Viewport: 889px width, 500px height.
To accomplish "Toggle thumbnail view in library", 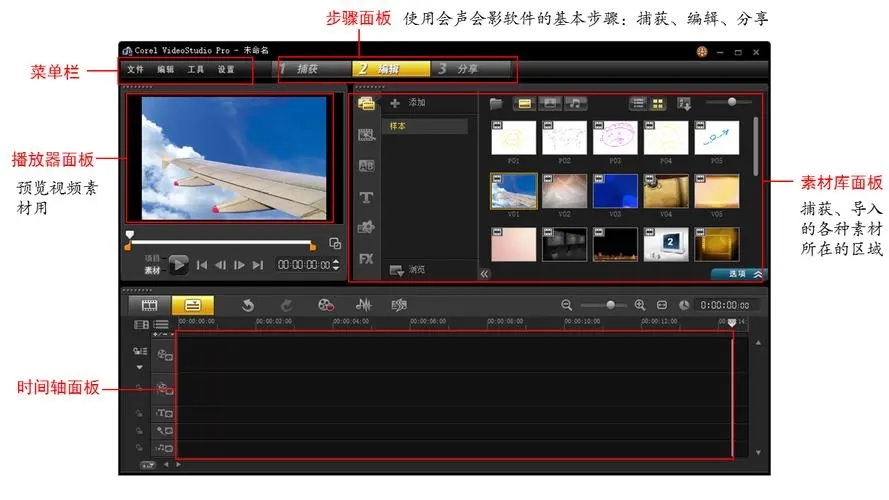I will coord(659,103).
